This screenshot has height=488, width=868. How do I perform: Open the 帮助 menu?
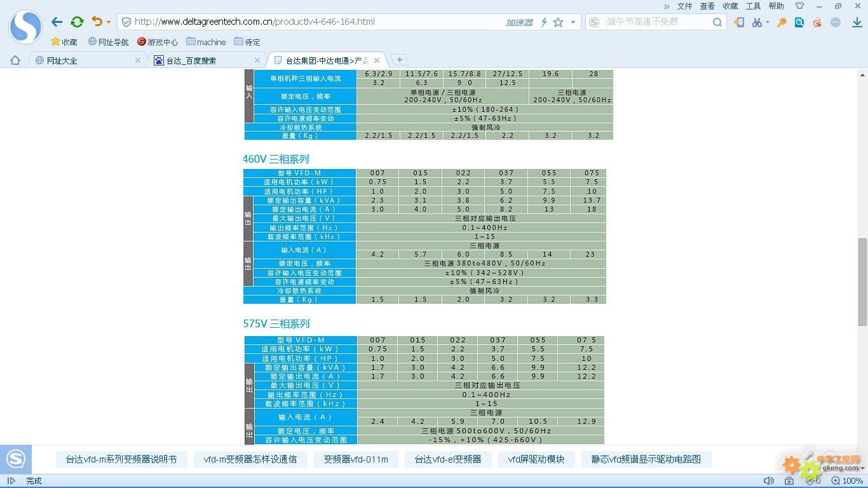[x=776, y=6]
